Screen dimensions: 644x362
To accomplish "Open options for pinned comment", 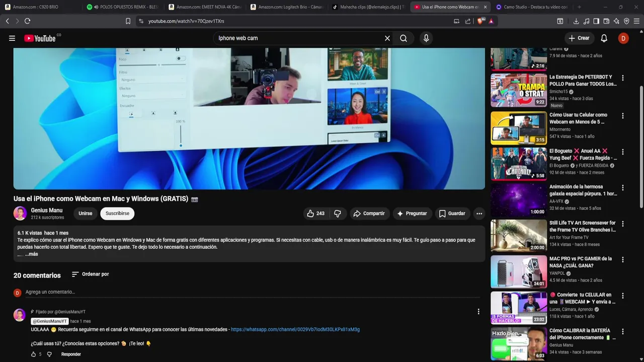I will click(x=478, y=312).
